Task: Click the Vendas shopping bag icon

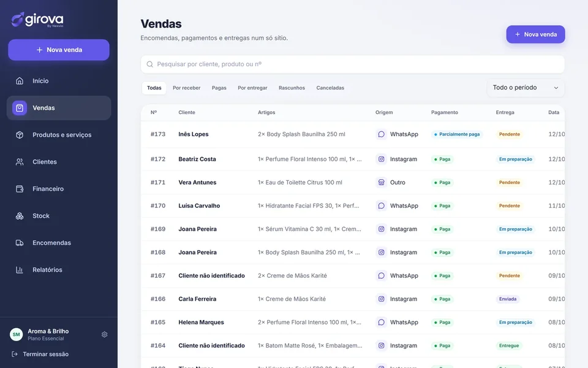Action: 20,108
